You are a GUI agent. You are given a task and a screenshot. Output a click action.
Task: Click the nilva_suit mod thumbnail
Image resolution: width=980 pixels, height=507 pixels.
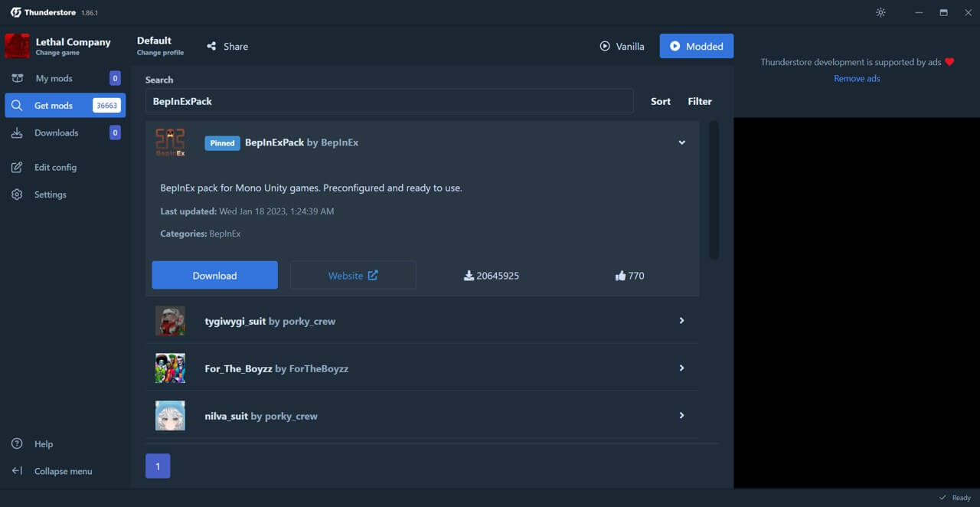(x=170, y=416)
